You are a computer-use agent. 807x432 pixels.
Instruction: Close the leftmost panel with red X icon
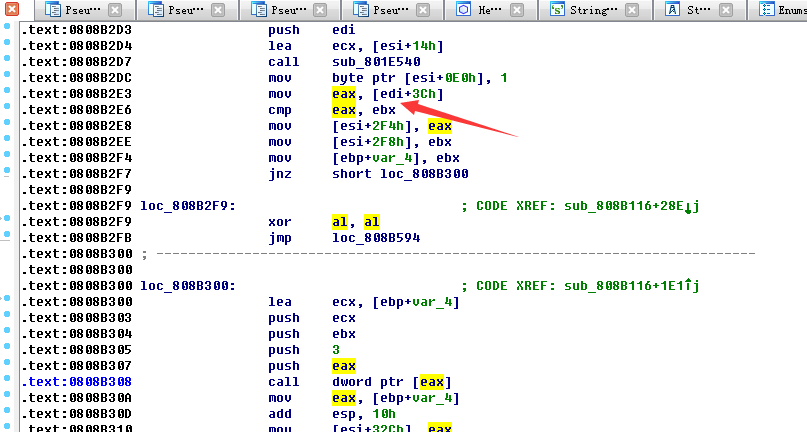coord(9,10)
